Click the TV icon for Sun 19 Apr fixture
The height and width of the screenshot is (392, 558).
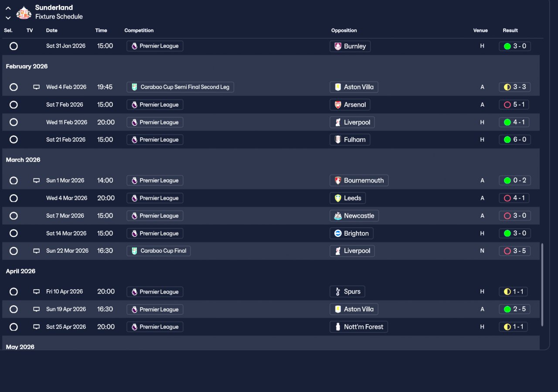(x=37, y=309)
